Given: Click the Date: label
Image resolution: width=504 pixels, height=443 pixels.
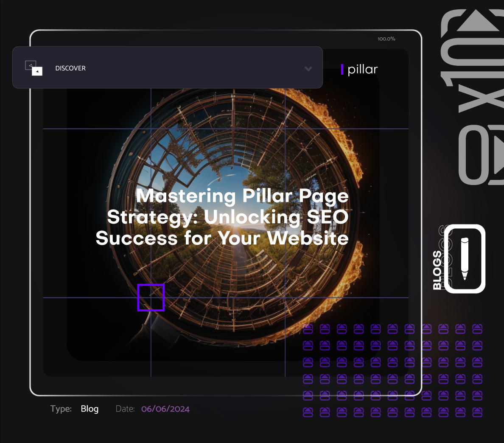Looking at the screenshot, I should pos(125,409).
